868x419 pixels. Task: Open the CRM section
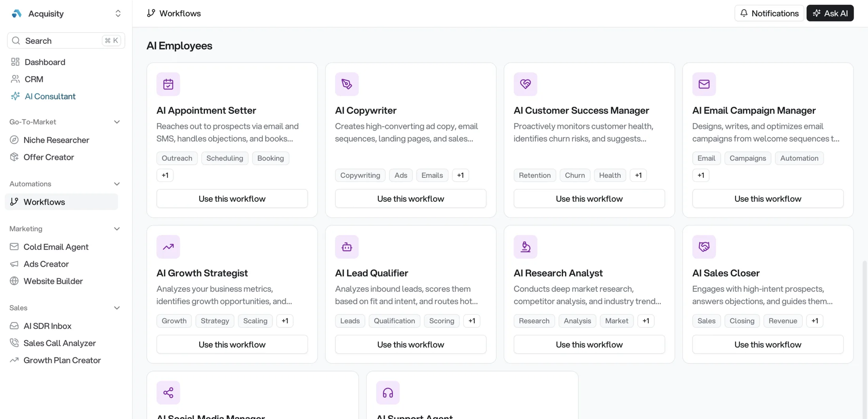34,79
